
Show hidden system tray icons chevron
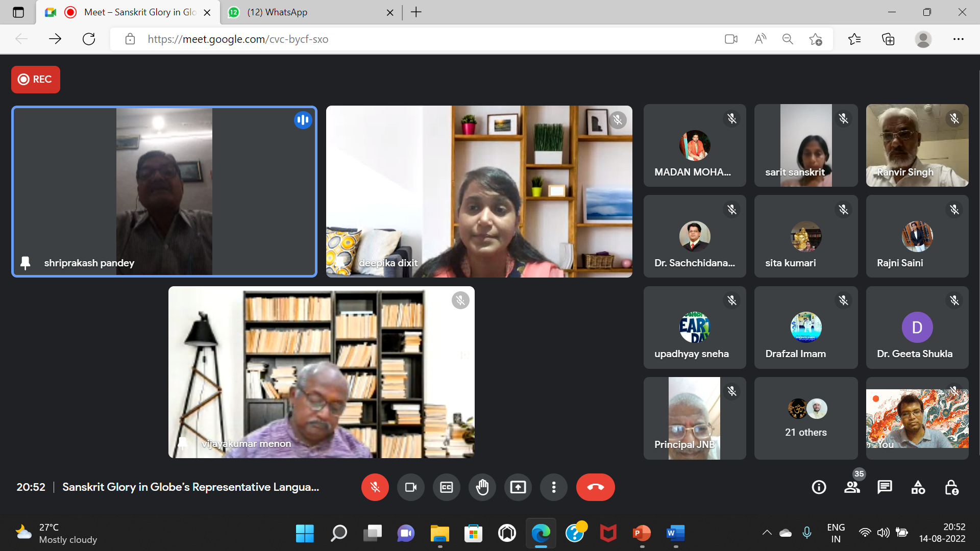click(767, 533)
